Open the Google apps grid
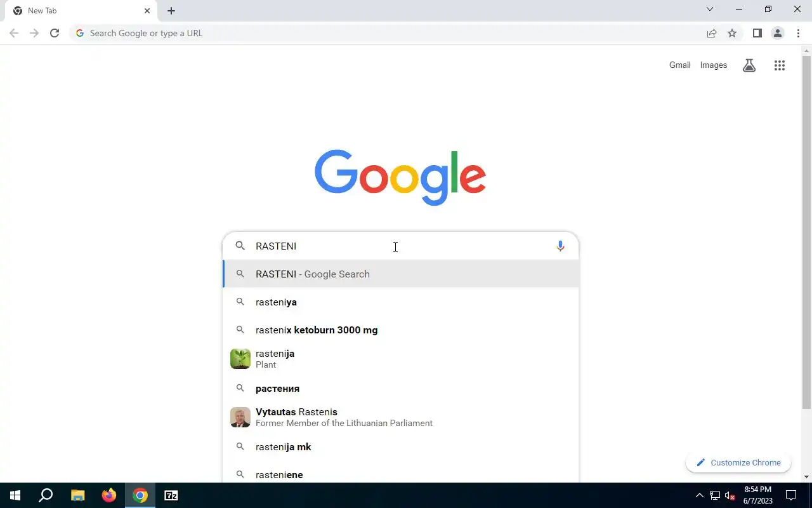Image resolution: width=812 pixels, height=508 pixels. pos(780,65)
